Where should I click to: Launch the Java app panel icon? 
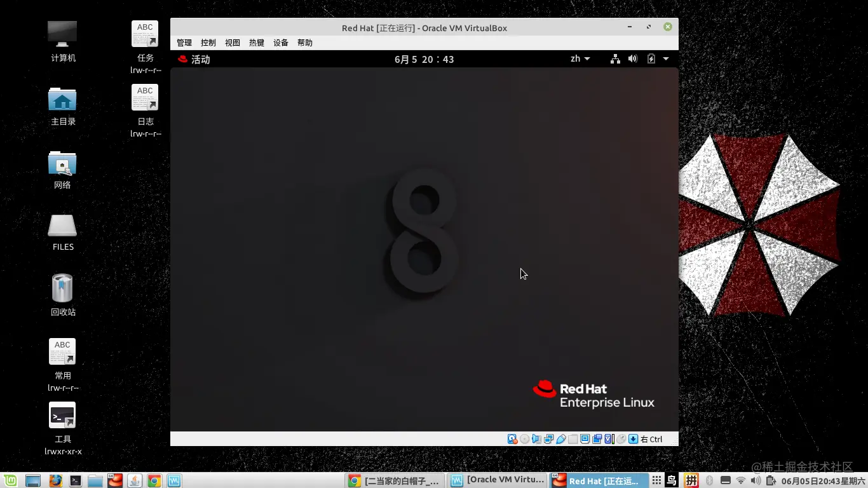[x=135, y=481]
